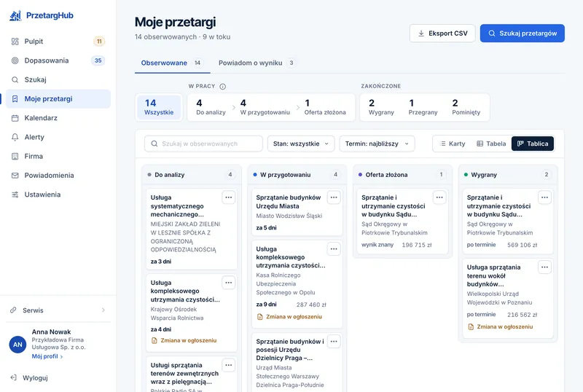
Task: Open menu for Kasa Rolniczego Ubezpieczenia card
Action: tap(334, 248)
